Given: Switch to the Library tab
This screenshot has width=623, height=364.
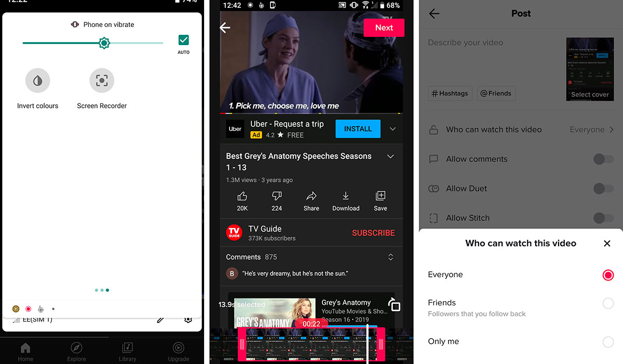Looking at the screenshot, I should (127, 352).
